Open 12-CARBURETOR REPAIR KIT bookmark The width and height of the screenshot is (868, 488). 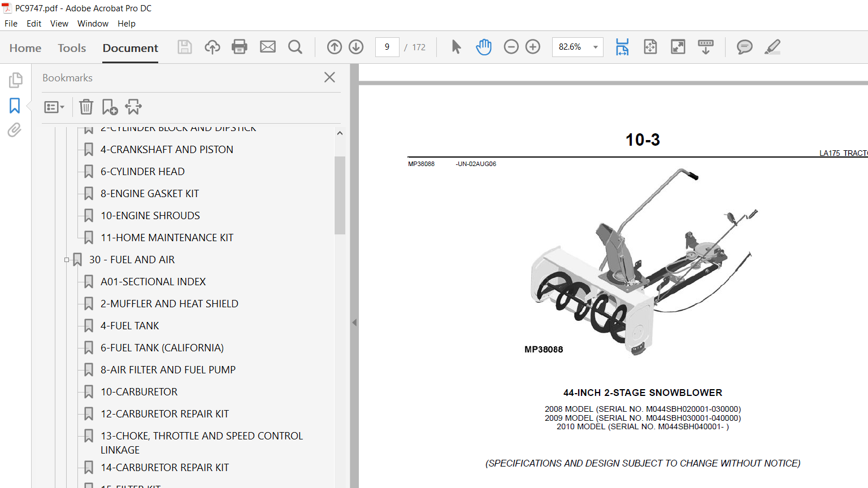[x=164, y=414]
